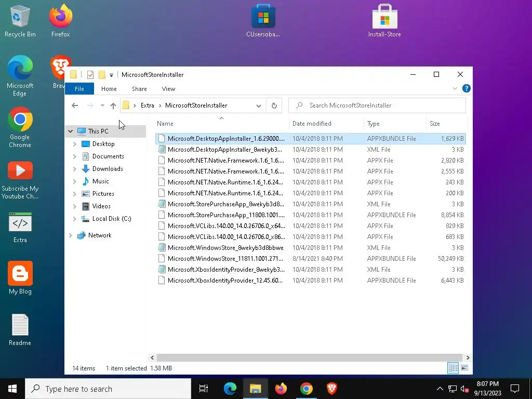This screenshot has width=532, height=399.
Task: Select Videos in the navigation pane
Action: pyautogui.click(x=101, y=206)
